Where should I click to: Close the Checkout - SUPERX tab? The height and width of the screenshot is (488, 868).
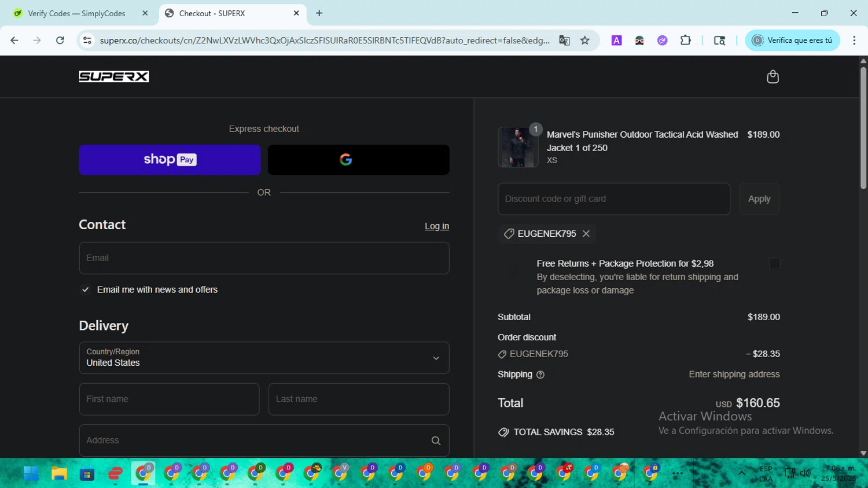296,13
